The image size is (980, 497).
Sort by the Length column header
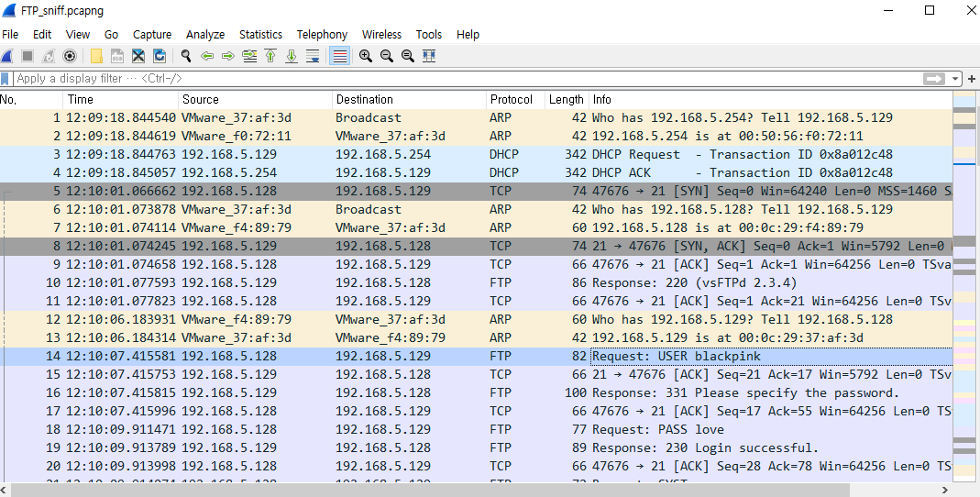[x=567, y=99]
